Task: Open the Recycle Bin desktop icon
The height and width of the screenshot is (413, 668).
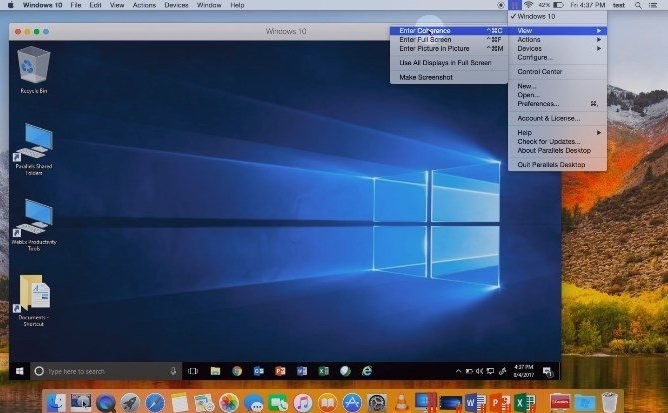Action: click(x=34, y=67)
